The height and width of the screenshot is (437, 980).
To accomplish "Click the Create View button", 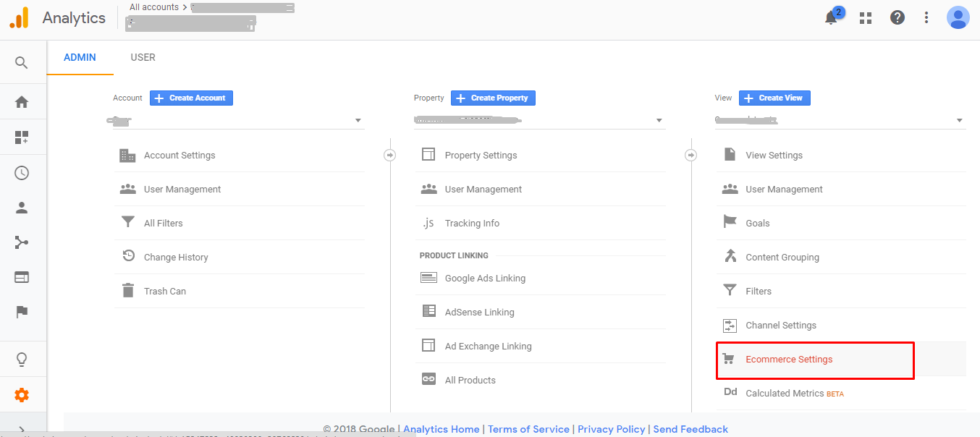I will tap(774, 98).
